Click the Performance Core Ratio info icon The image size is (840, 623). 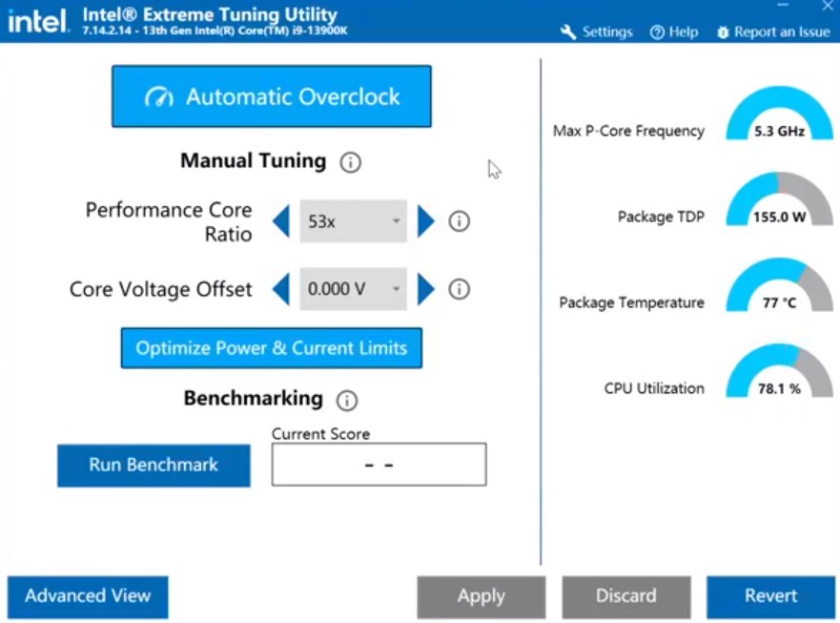point(459,221)
